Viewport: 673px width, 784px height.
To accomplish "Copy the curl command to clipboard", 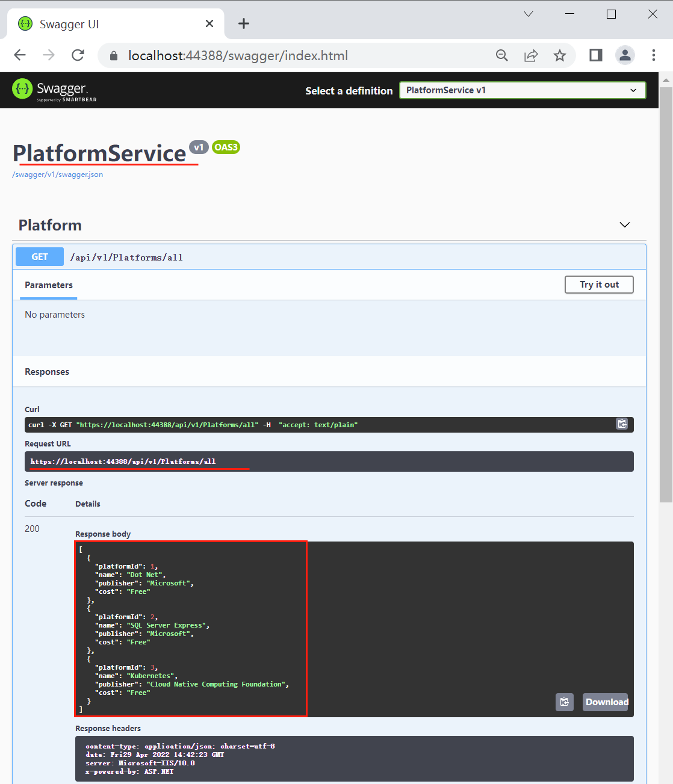I will tap(622, 424).
